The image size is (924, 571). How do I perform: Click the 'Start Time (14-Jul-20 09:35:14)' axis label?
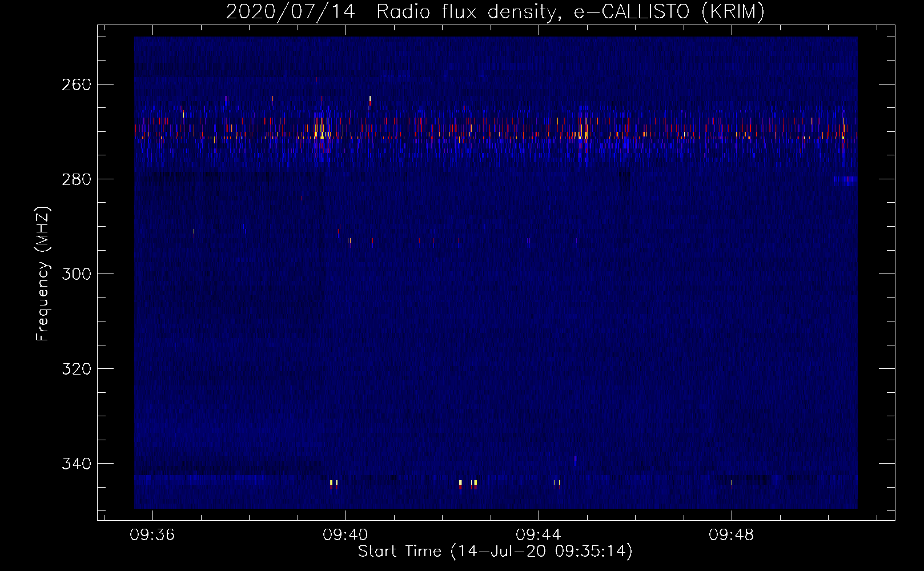[495, 552]
